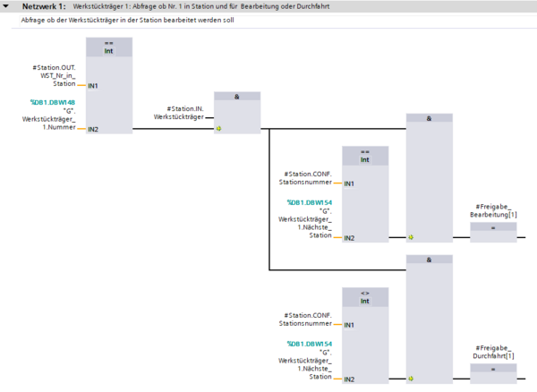Screen dimensions: 537x392
Task: Click assignment = box under Freigabe_Durchfahrt[1]
Action: pos(494,369)
